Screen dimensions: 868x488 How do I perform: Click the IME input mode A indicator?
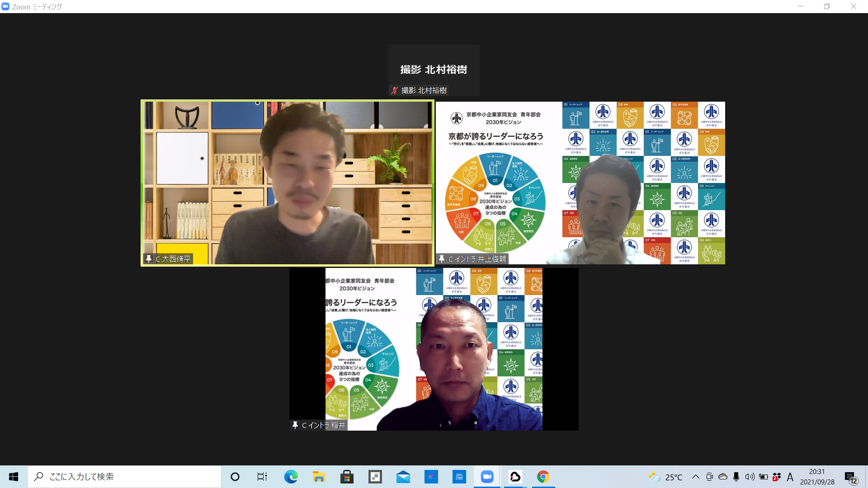(x=790, y=477)
